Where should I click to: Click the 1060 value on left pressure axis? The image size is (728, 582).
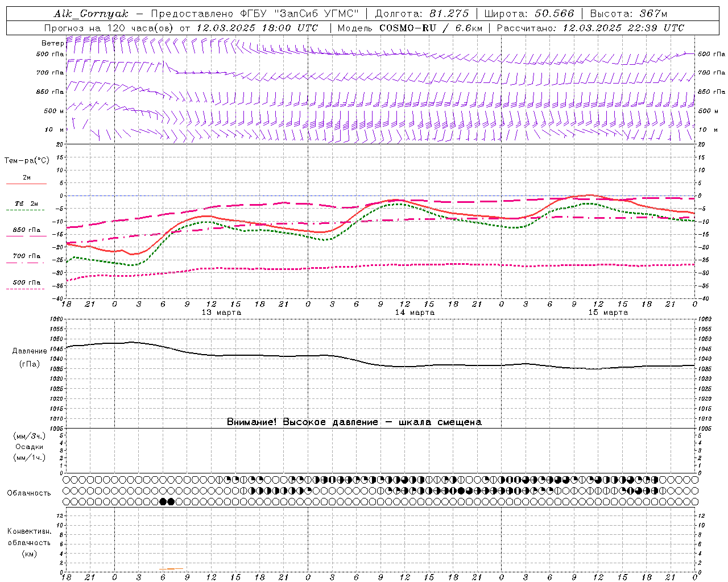tap(57, 319)
